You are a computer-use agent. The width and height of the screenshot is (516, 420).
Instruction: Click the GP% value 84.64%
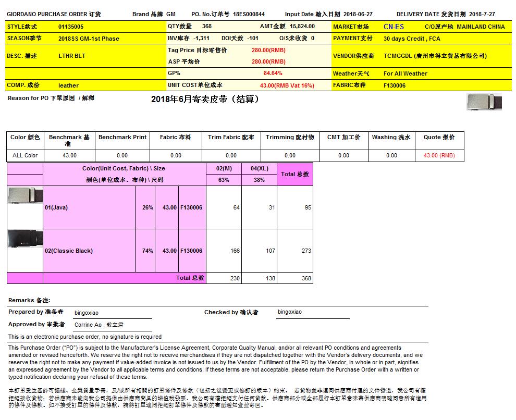[x=273, y=73]
